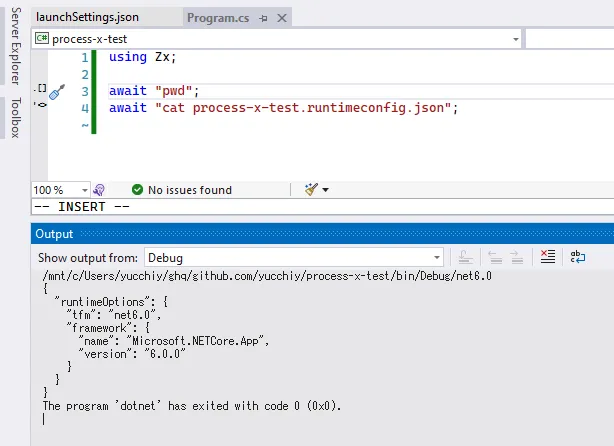614x446 pixels.
Task: Click the code cleanup broom icon
Action: click(311, 189)
